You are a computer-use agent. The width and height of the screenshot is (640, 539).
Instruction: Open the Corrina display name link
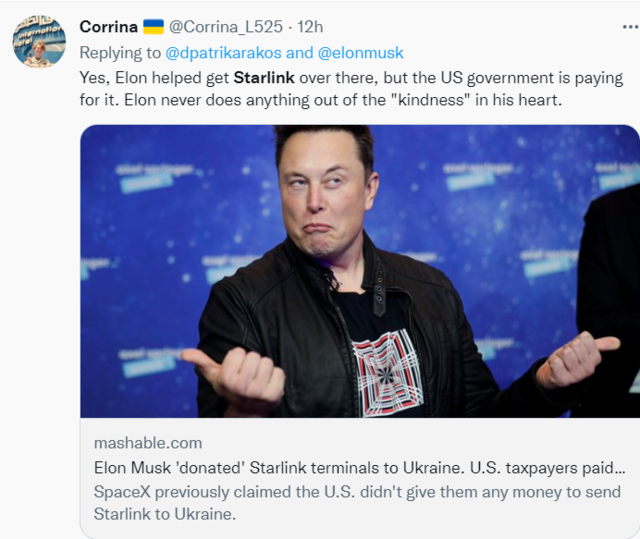click(x=108, y=27)
